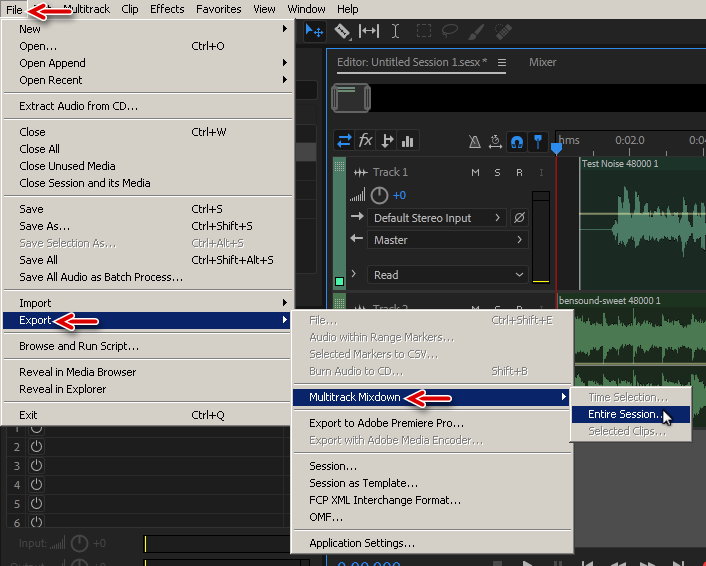Screen dimensions: 706x566
Task: Open the View menu
Action: 264,9
